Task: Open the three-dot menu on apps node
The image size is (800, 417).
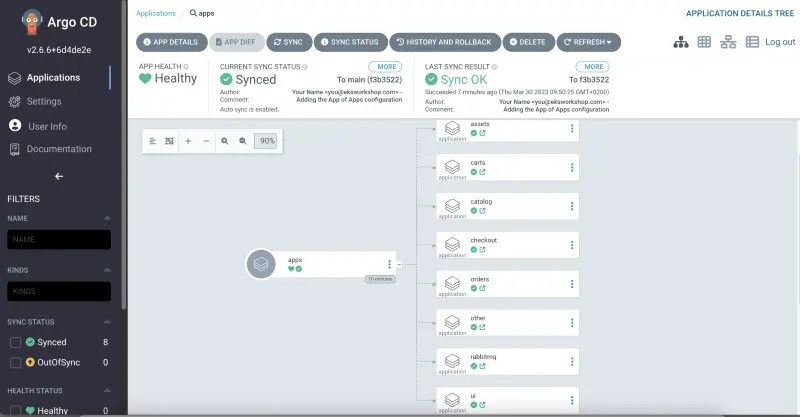Action: (390, 264)
